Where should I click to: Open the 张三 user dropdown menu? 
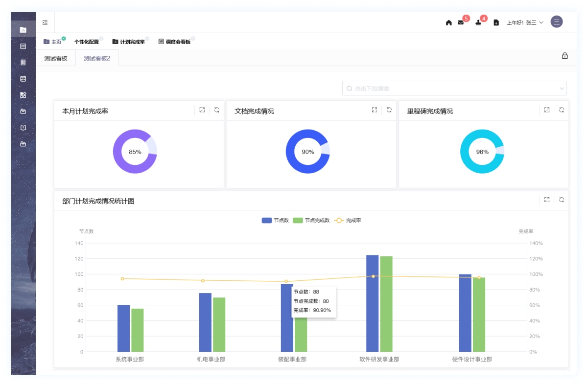(x=525, y=23)
